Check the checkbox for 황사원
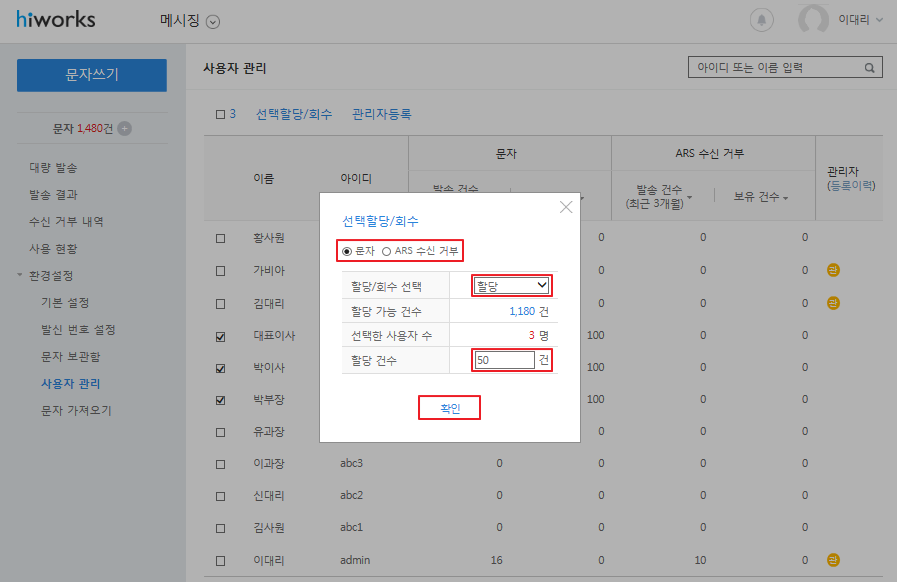 (x=221, y=238)
